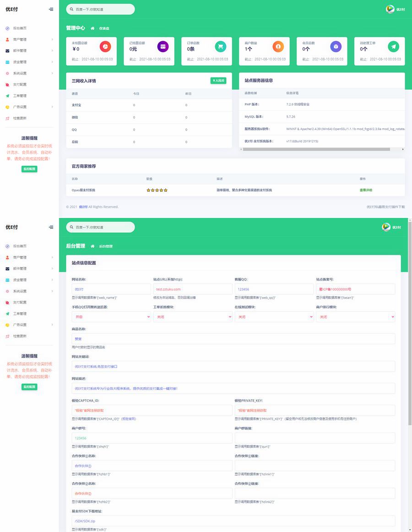Click the home icon beside 后台管理 breadcrumb
Viewport: 412px width, 532px height.
92,246
